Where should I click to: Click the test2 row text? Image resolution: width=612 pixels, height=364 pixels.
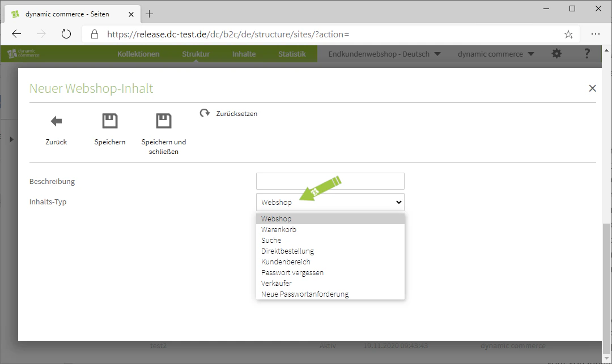pos(159,346)
